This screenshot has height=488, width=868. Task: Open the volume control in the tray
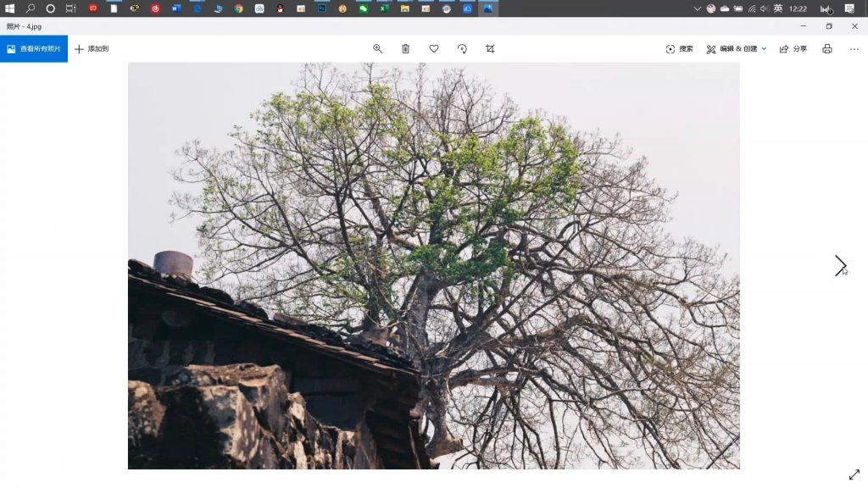(765, 8)
